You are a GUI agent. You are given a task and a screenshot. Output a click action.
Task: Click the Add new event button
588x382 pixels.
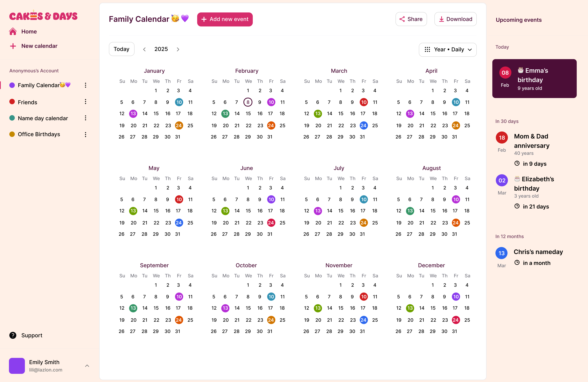point(225,19)
